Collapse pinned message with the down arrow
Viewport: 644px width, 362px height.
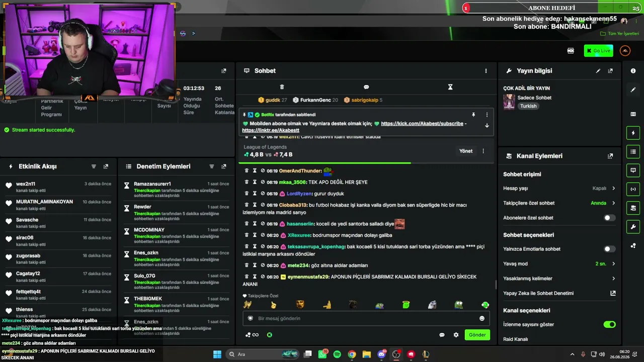tap(487, 126)
